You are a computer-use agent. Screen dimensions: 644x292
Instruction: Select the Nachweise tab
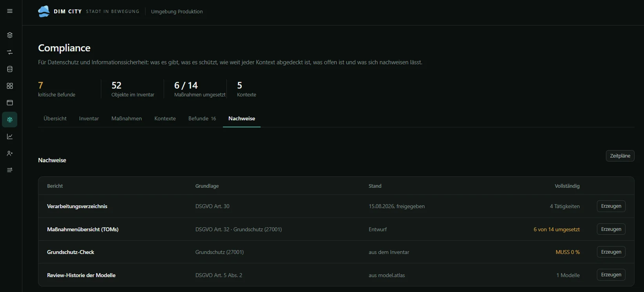[242, 118]
